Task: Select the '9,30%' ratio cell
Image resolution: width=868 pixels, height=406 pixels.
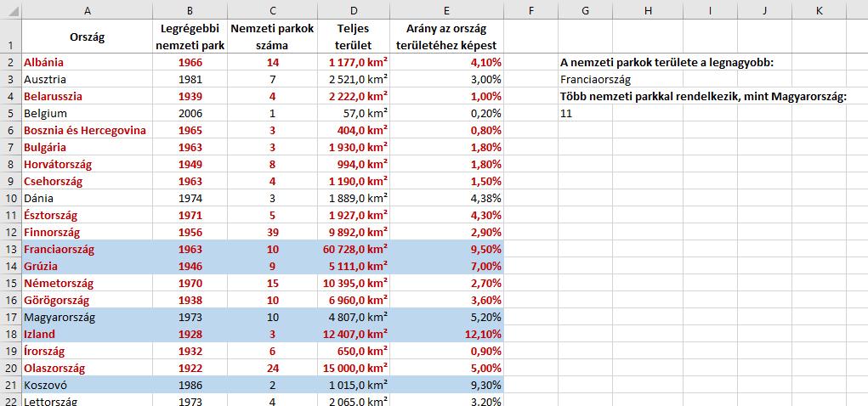Action: (x=446, y=385)
